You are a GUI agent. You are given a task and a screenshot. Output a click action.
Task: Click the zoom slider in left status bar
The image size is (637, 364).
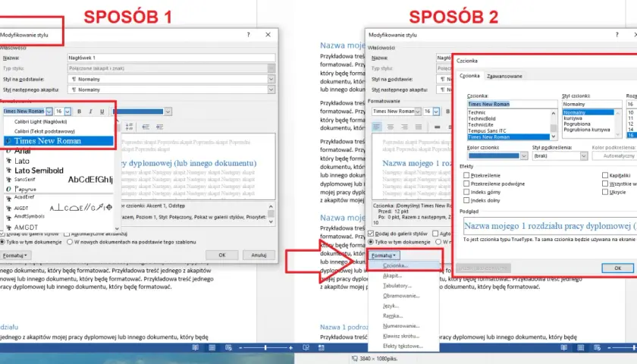tap(265, 348)
